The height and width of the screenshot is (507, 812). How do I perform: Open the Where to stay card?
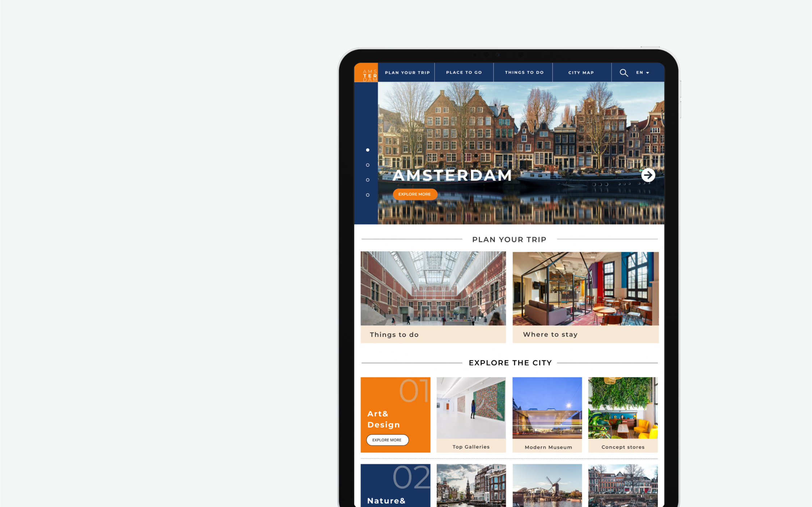click(585, 297)
